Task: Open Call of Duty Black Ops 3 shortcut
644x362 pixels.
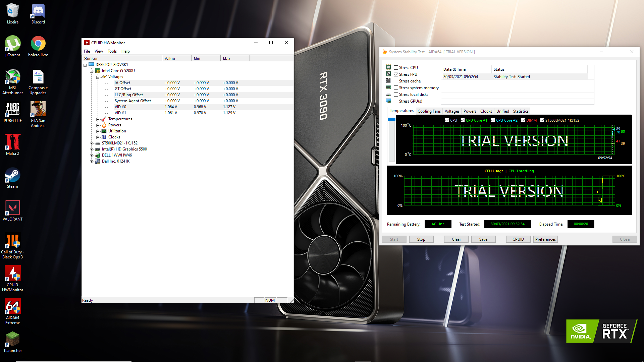Action: (13, 246)
